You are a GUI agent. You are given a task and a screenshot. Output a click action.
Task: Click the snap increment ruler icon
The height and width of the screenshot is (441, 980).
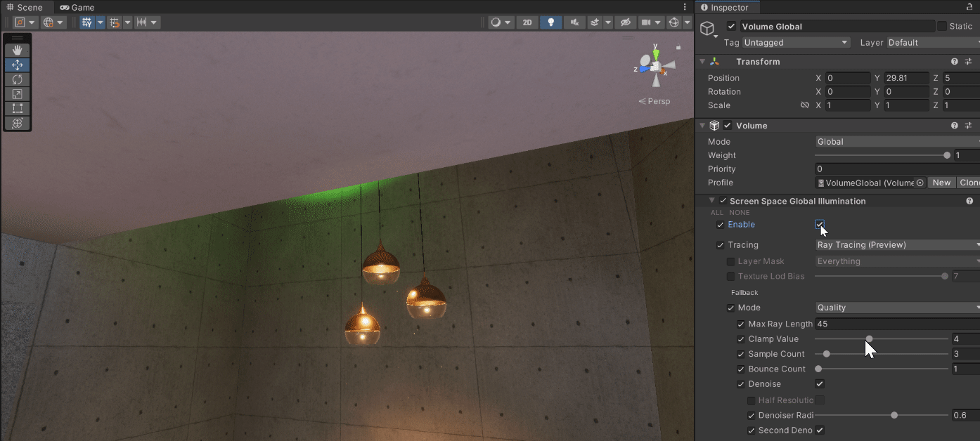(142, 22)
